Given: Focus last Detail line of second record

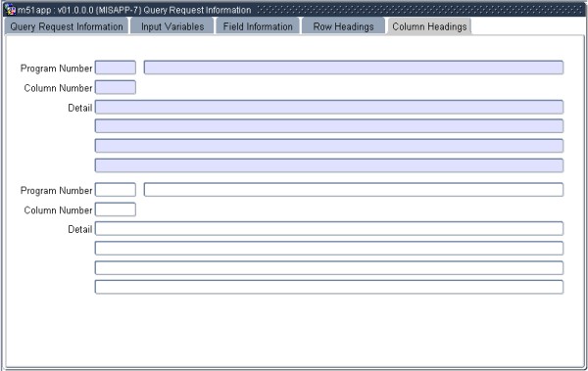Looking at the screenshot, I should 329,287.
